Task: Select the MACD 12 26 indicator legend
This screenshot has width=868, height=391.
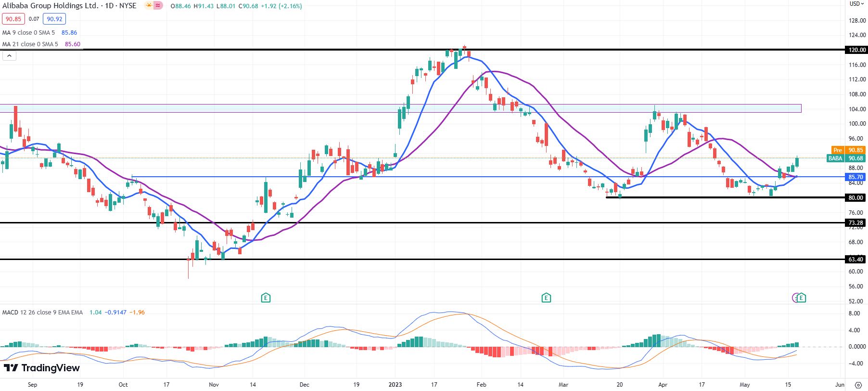Action: point(42,313)
